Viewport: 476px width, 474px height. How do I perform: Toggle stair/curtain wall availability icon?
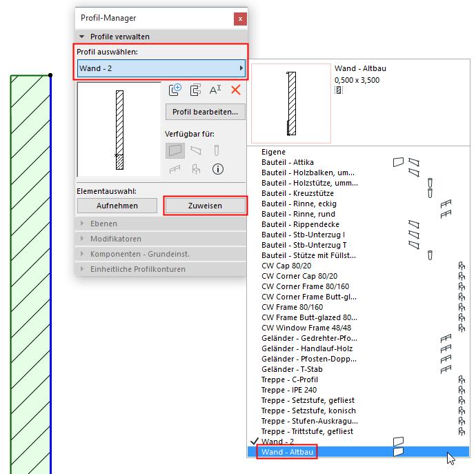click(x=196, y=169)
